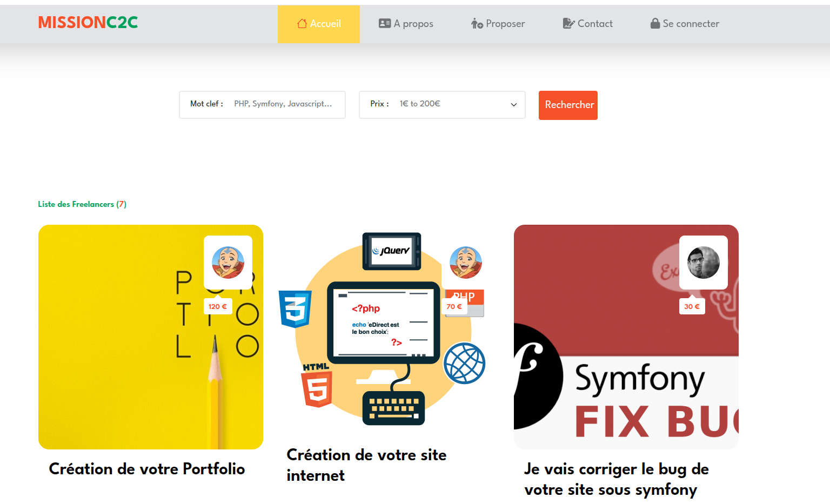Click the avatar on the Portfolio card
Viewport: 830px width, 504px height.
click(x=228, y=263)
